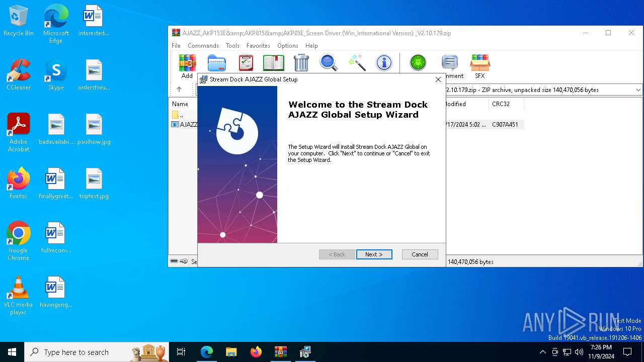This screenshot has height=362, width=644.
Task: Click the Test clipboard-checklist icon in WinRAR
Action: pyautogui.click(x=246, y=63)
